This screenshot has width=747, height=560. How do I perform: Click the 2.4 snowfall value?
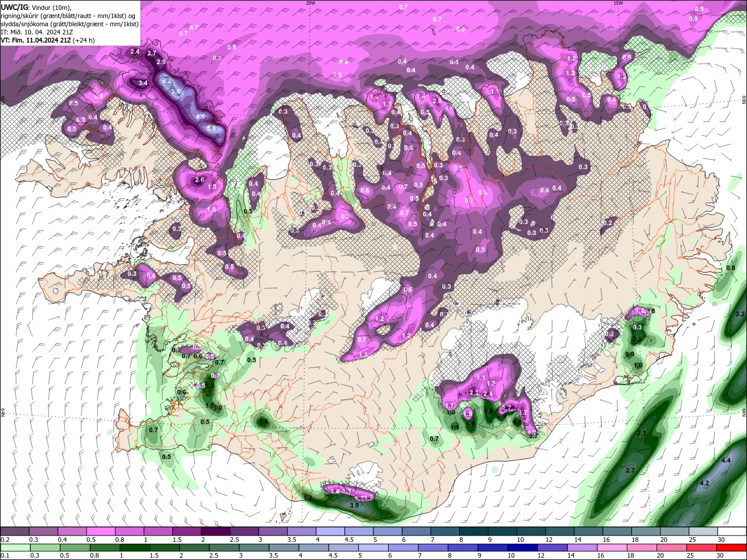point(135,52)
